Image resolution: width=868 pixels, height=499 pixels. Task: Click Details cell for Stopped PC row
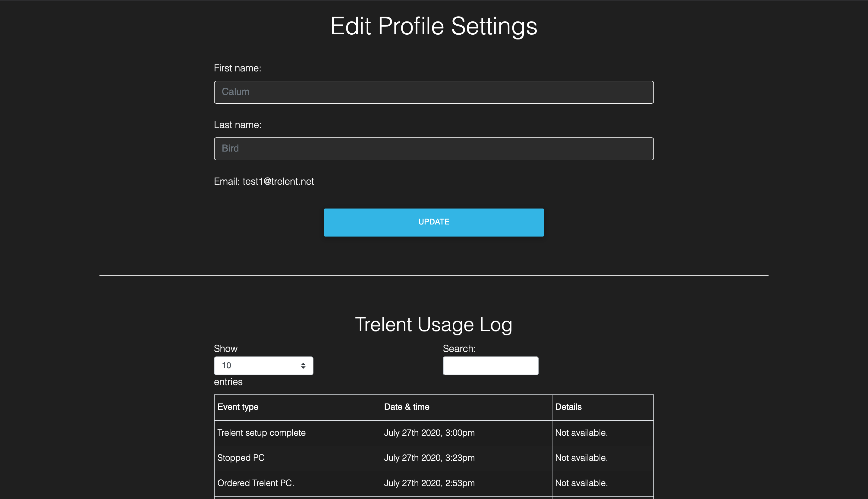603,458
